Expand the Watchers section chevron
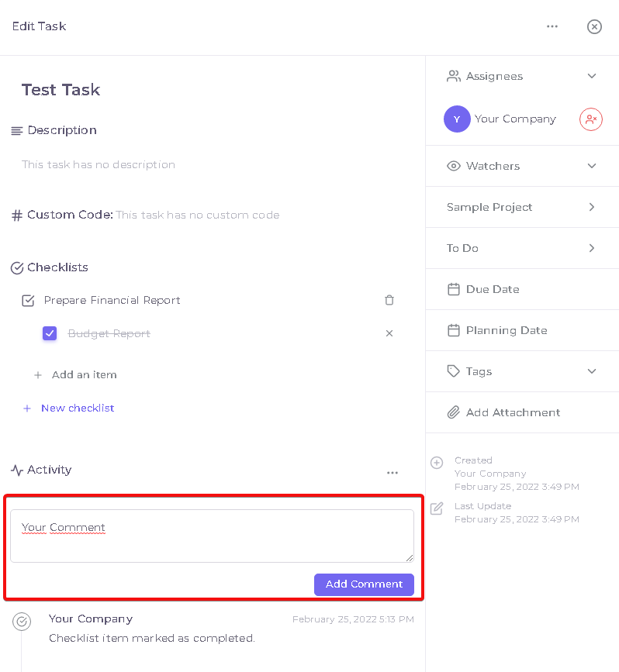This screenshot has width=619, height=672. (x=592, y=166)
